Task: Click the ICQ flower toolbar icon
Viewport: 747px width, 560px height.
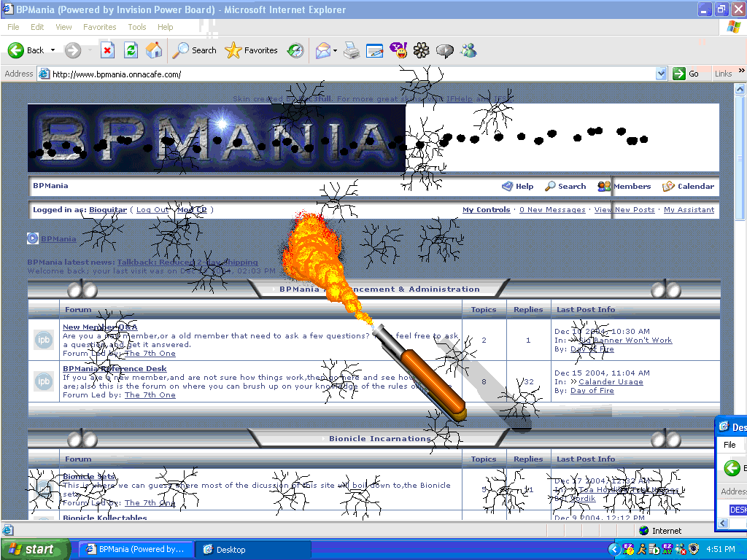Action: pyautogui.click(x=421, y=50)
